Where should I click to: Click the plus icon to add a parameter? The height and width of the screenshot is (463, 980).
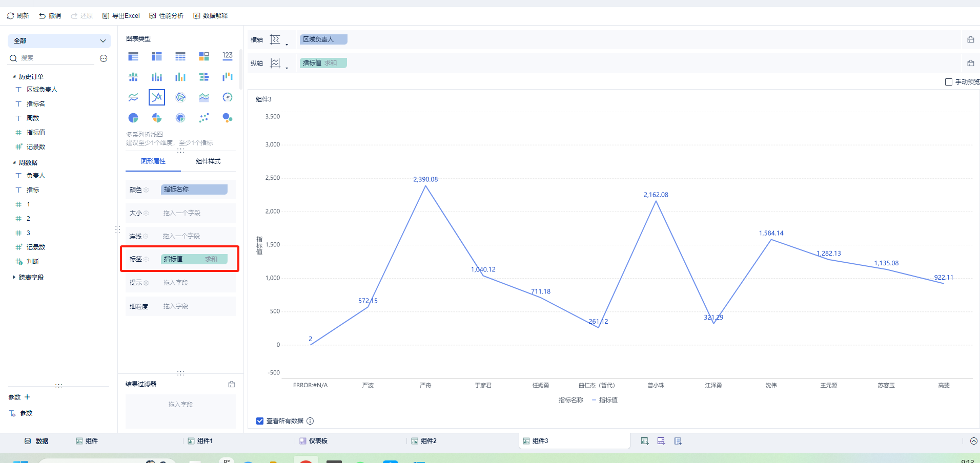[27, 397]
